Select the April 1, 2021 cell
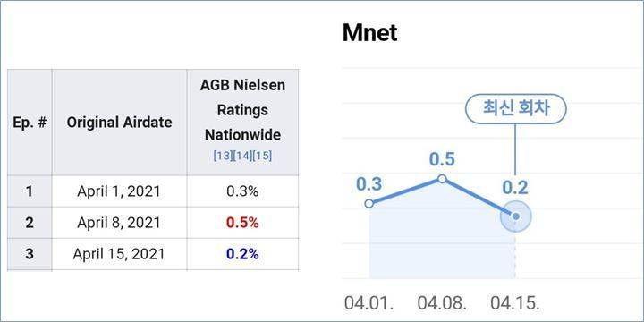 (x=119, y=191)
